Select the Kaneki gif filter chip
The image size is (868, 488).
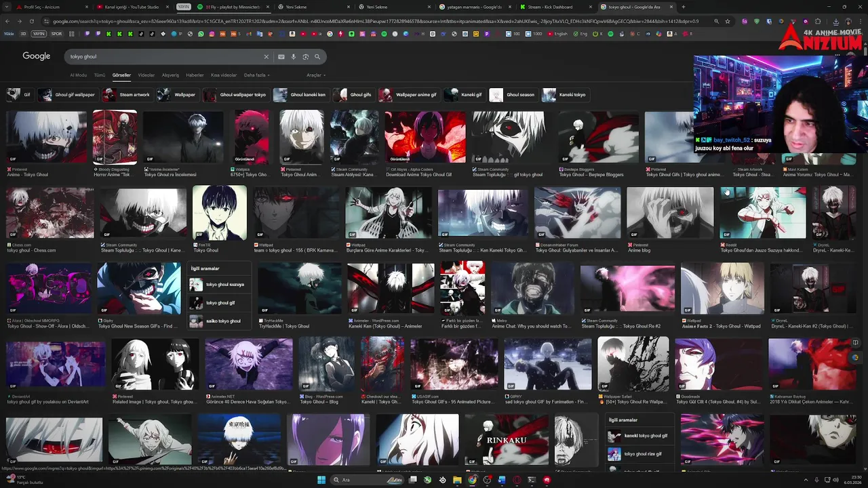click(465, 95)
